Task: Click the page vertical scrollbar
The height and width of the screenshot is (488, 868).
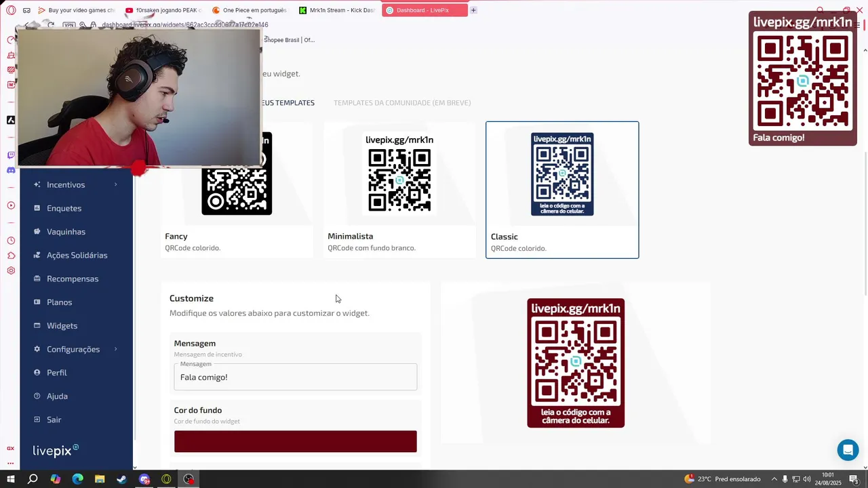Action: click(865, 224)
